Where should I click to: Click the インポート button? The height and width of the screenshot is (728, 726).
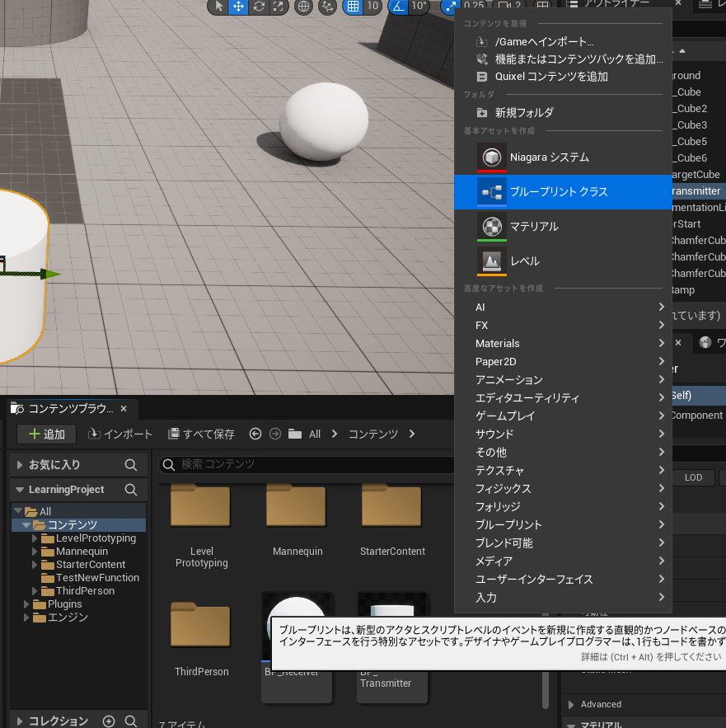[x=119, y=434]
